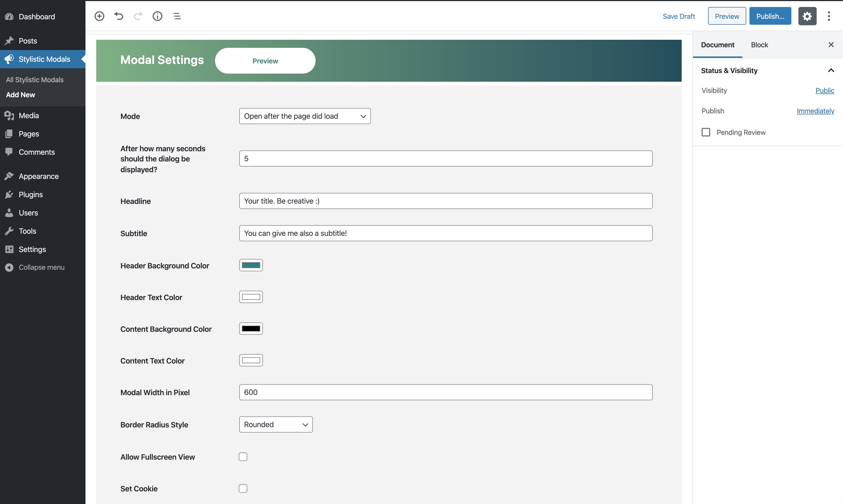Switch to the Document tab
Viewport: 843px width, 504px height.
[718, 45]
